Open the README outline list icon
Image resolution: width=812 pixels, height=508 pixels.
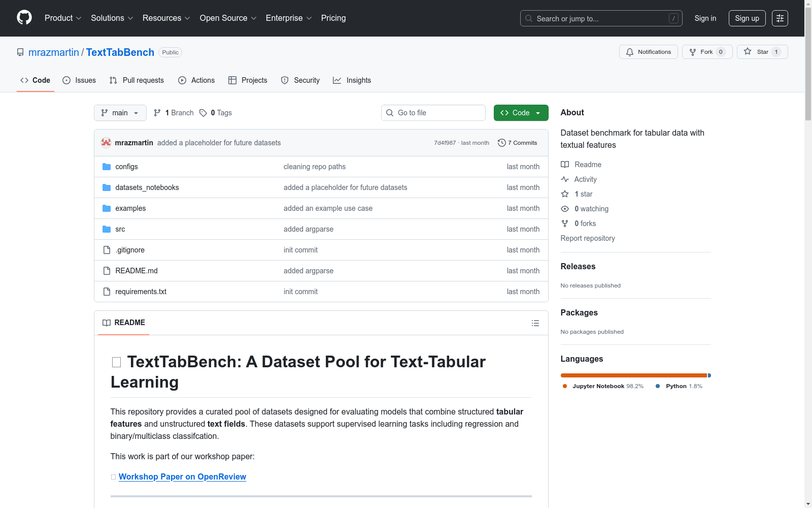click(535, 323)
